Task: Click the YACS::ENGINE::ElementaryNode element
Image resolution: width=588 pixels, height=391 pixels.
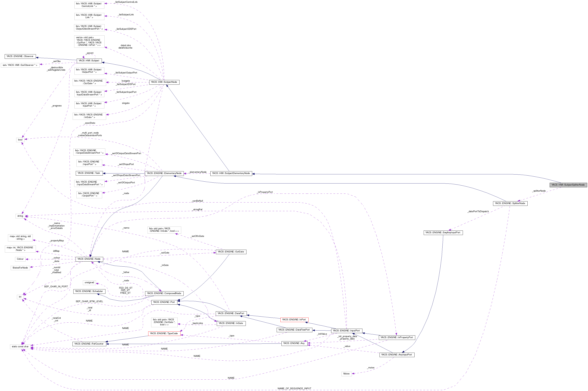Action: (x=164, y=173)
